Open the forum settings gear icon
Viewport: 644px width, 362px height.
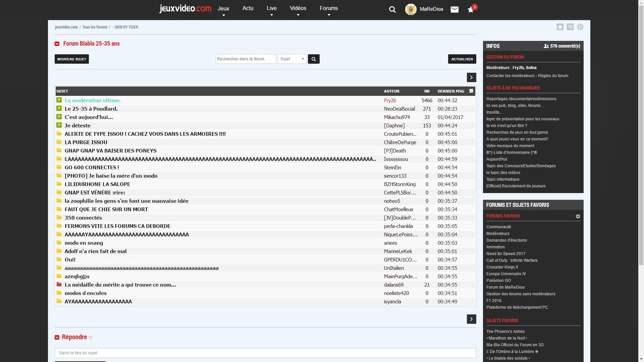580,27
